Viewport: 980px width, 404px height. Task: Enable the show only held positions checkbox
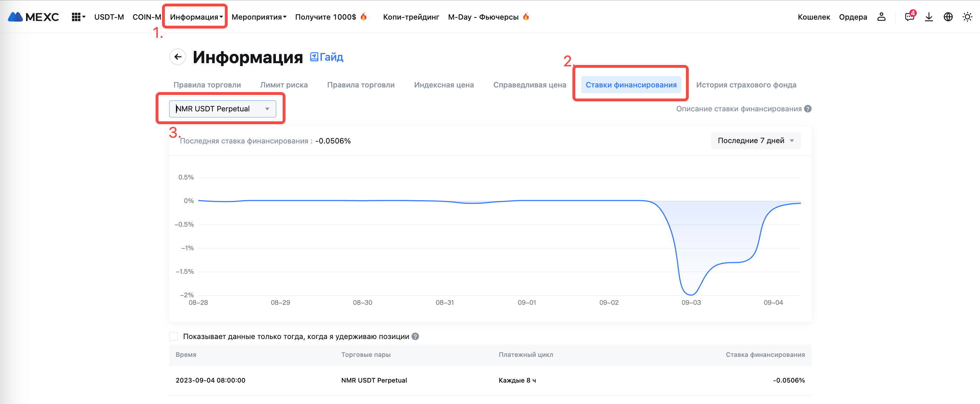coord(173,336)
